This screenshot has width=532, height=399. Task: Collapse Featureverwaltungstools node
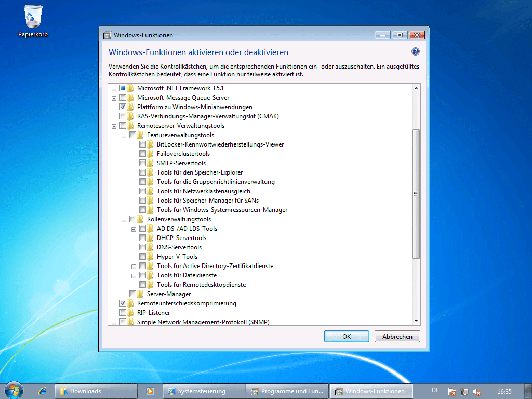(x=124, y=136)
